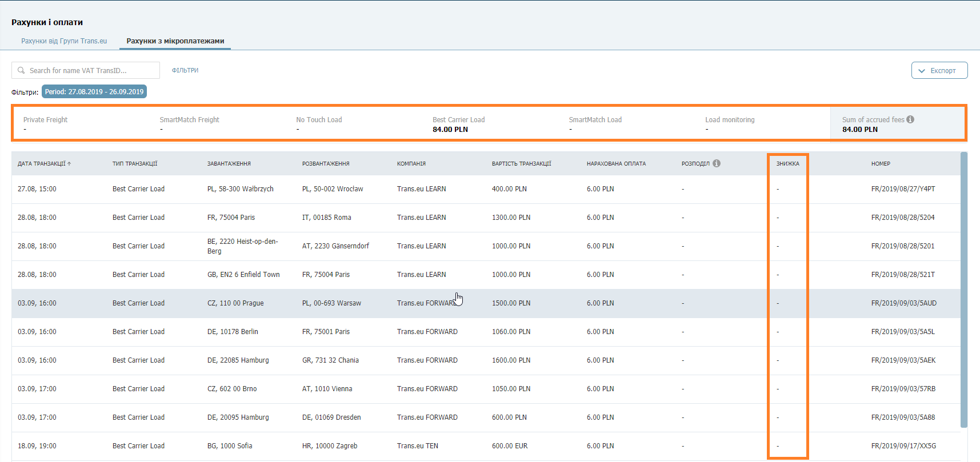Click invoice number FR/2019/09/03/5AUD
Screen dimensions: 980x462
click(x=904, y=303)
